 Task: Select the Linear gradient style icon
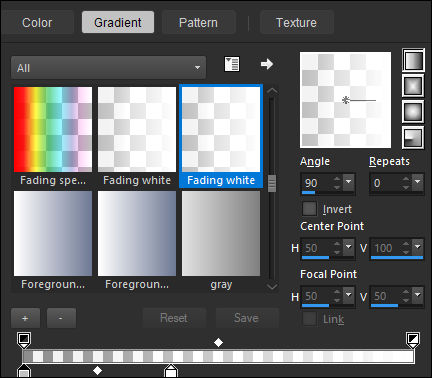pyautogui.click(x=413, y=60)
